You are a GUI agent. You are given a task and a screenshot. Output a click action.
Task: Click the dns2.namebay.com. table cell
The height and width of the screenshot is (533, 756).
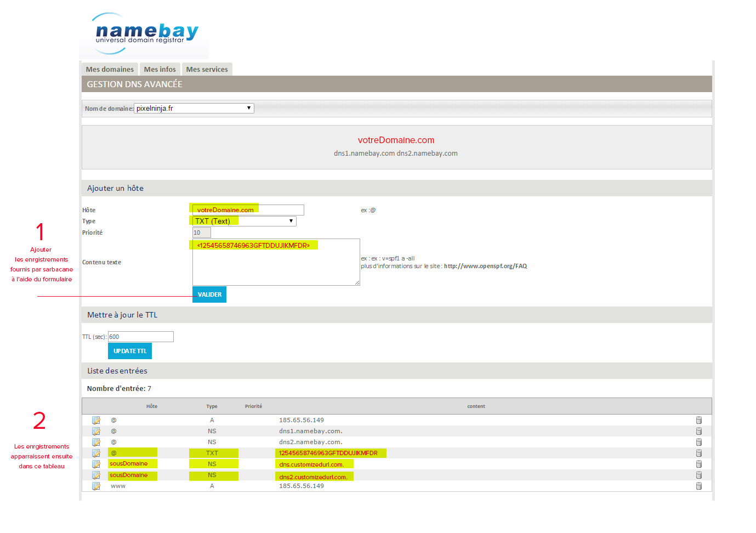click(311, 443)
